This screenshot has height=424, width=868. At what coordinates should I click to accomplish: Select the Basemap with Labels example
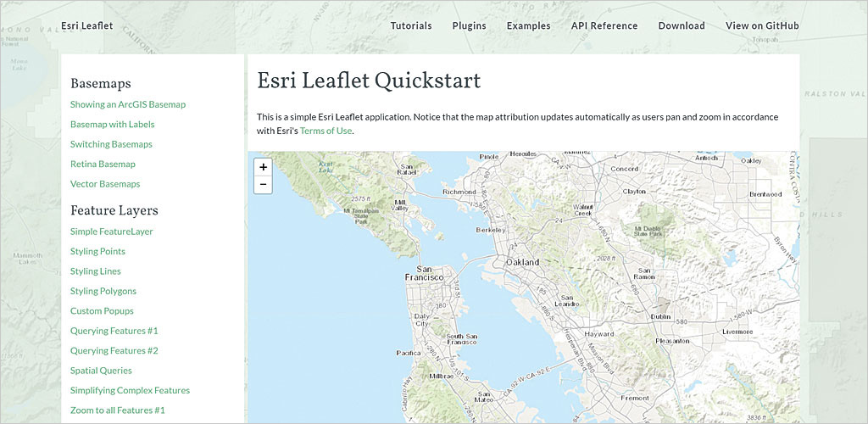pyautogui.click(x=113, y=124)
